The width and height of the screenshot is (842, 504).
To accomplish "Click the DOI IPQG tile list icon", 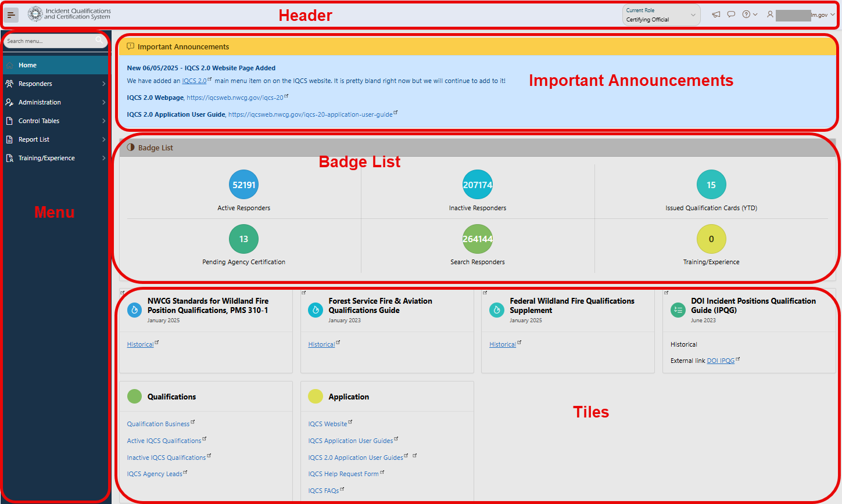I will 678,310.
